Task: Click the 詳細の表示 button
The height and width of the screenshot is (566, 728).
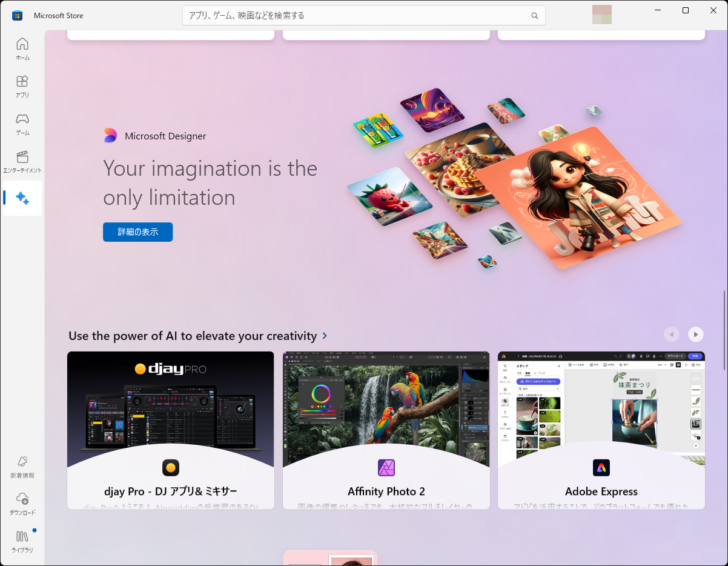Action: pyautogui.click(x=137, y=231)
